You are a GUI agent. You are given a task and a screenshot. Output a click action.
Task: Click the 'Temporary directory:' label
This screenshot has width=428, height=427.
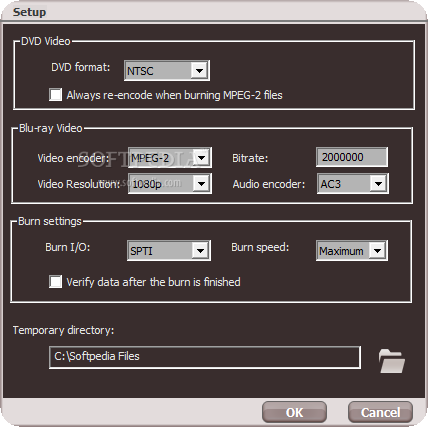click(63, 330)
